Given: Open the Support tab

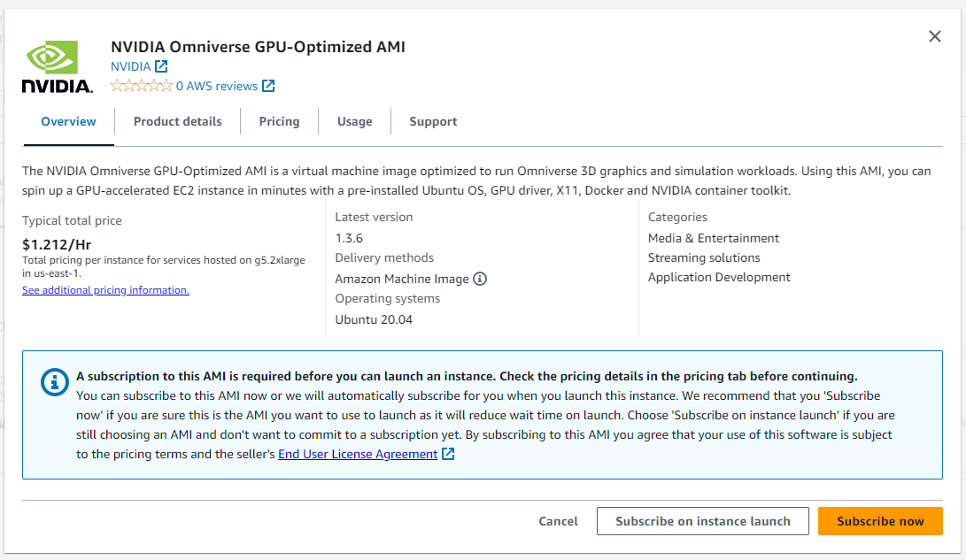Looking at the screenshot, I should click(x=433, y=122).
